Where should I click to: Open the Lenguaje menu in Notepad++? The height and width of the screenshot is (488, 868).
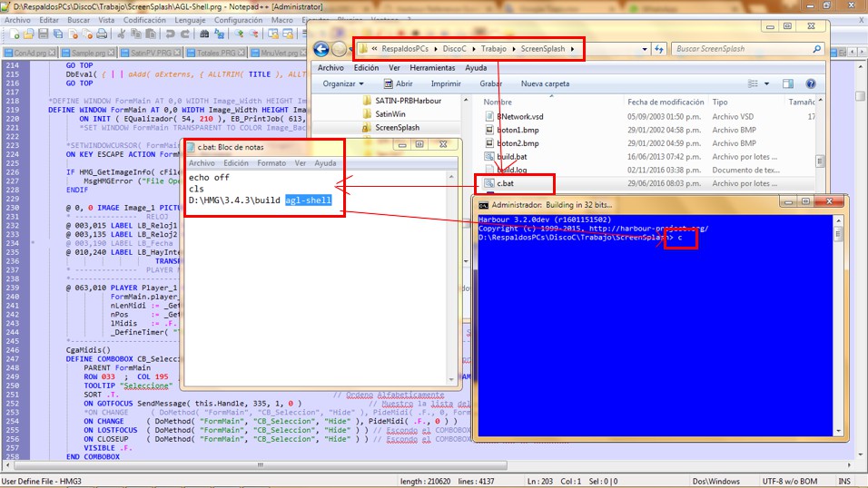[x=190, y=20]
